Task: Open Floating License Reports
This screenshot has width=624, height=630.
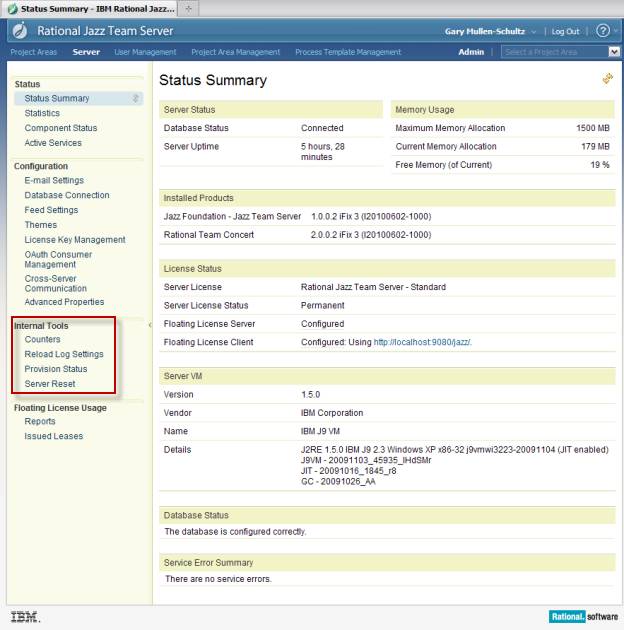Action: [40, 421]
